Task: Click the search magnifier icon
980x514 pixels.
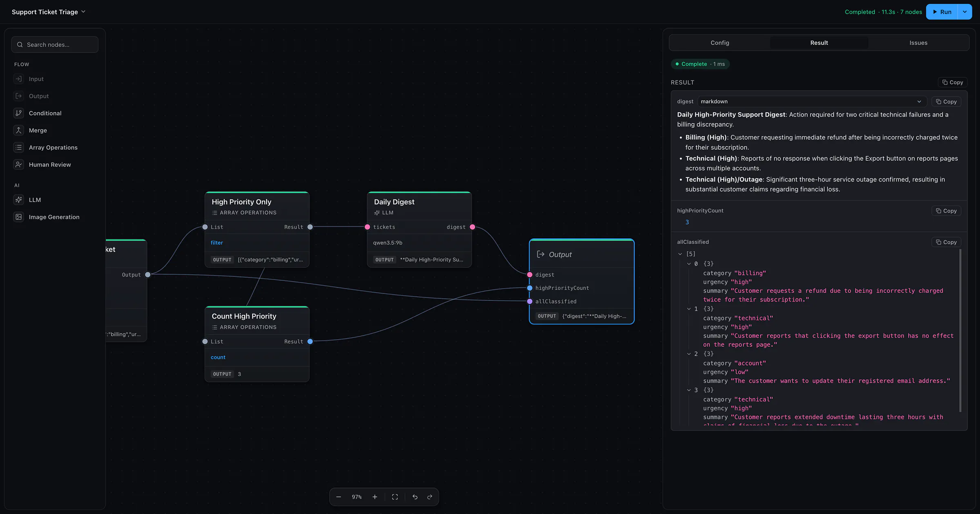Action: click(x=20, y=44)
